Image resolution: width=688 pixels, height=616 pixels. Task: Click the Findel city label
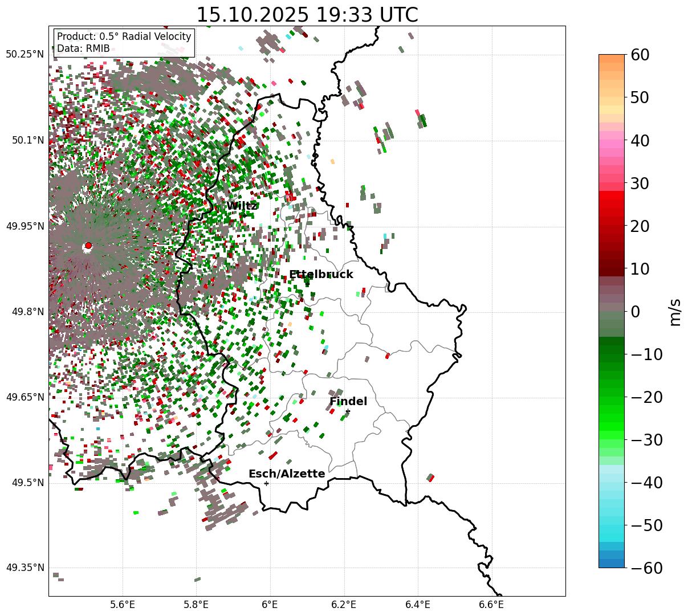(x=348, y=402)
